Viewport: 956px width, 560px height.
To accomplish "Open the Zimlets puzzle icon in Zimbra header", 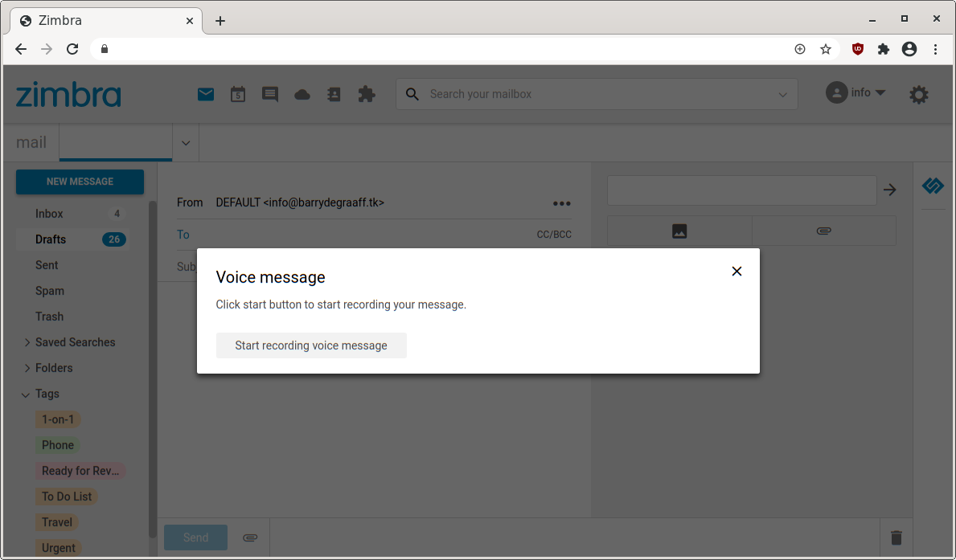I will 367,95.
